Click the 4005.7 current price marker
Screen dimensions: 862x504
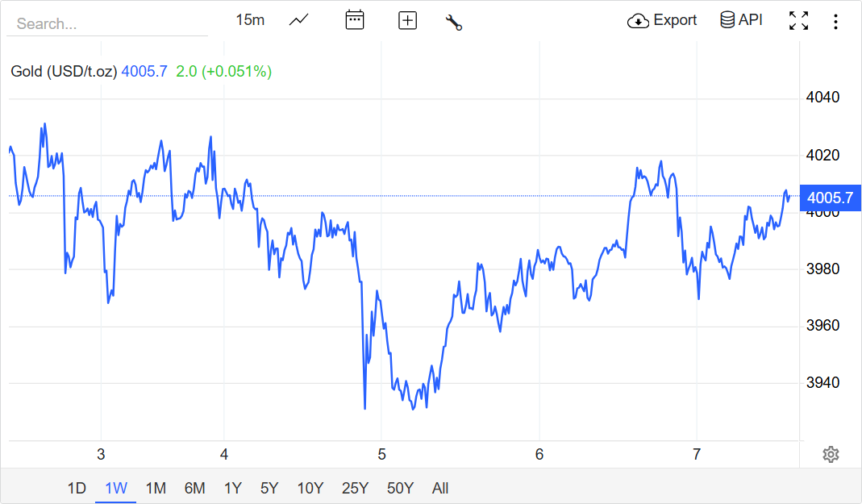[830, 198]
